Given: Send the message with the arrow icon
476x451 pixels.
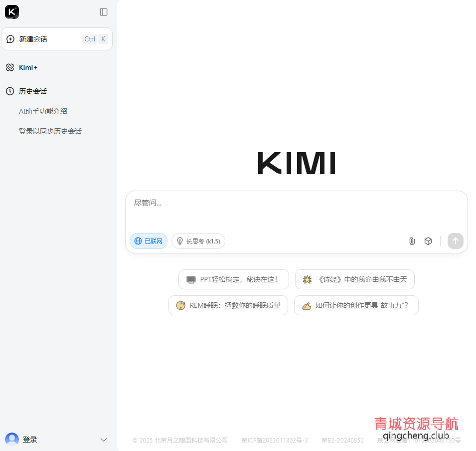Looking at the screenshot, I should point(455,241).
